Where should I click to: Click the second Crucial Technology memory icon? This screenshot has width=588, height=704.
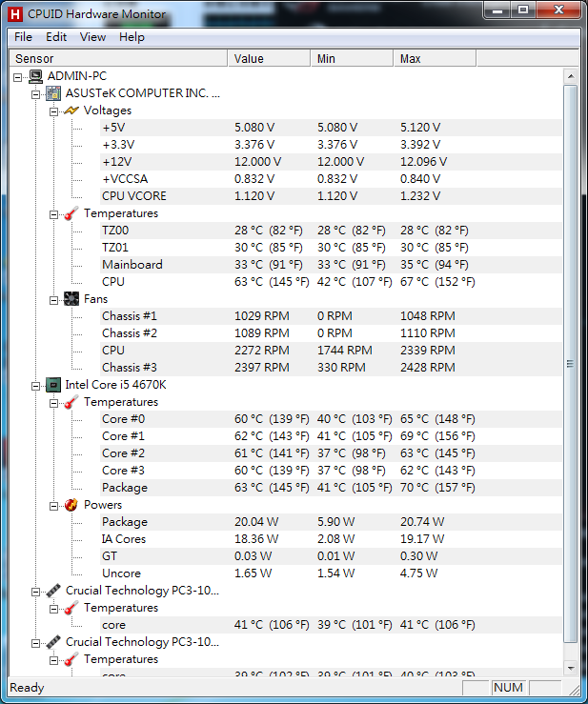(53, 642)
